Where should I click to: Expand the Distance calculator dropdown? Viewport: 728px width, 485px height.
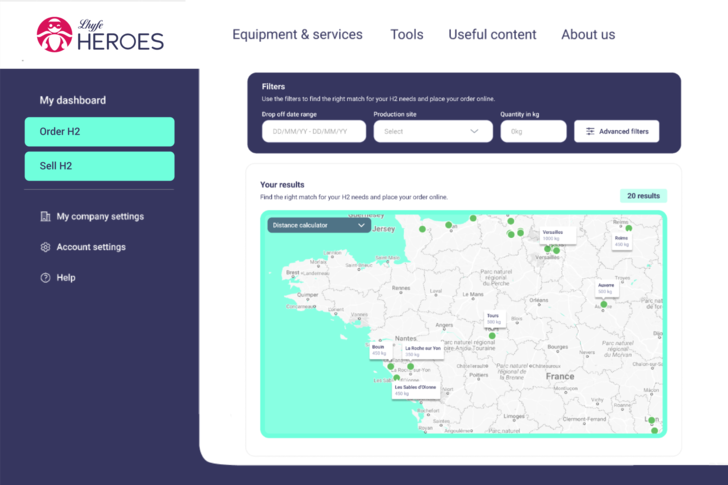point(317,226)
